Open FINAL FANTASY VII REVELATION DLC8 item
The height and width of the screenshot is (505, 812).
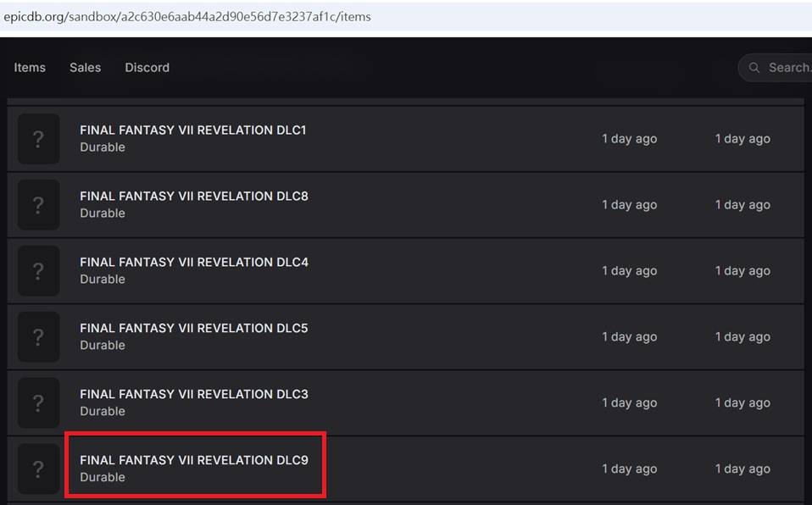(x=194, y=197)
